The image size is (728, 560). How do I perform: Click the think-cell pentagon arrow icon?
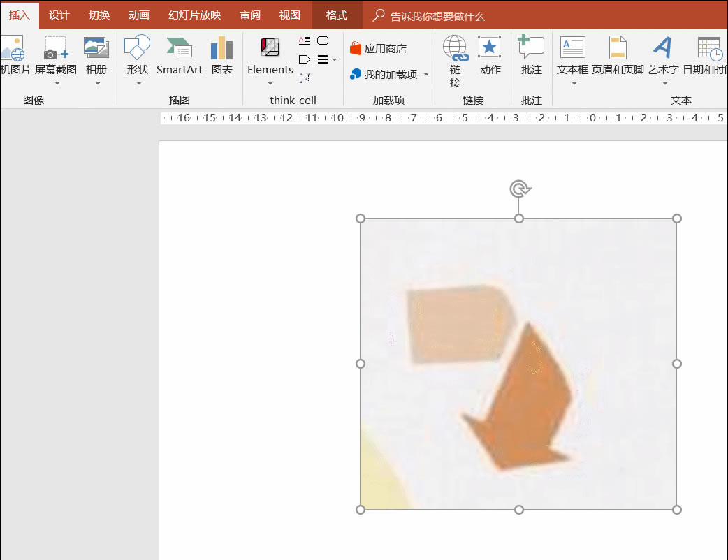click(x=305, y=59)
